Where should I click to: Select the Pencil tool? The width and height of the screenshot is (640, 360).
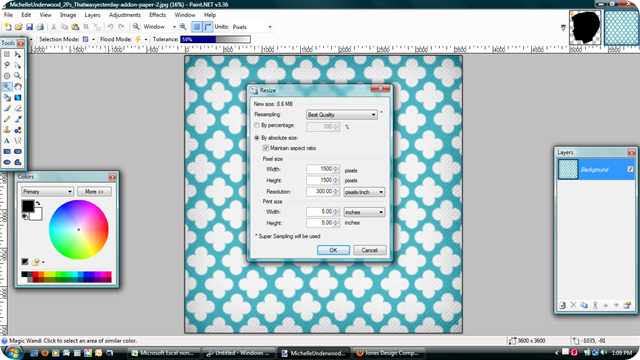(7, 119)
